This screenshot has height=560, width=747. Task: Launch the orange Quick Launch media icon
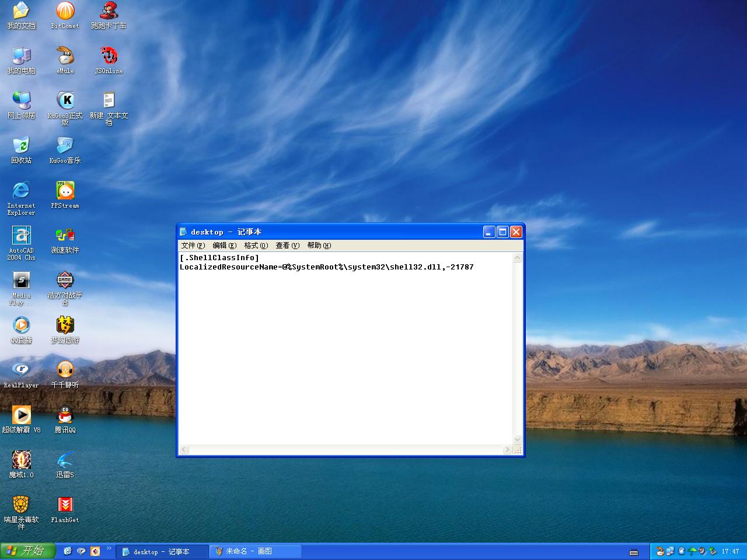95,551
